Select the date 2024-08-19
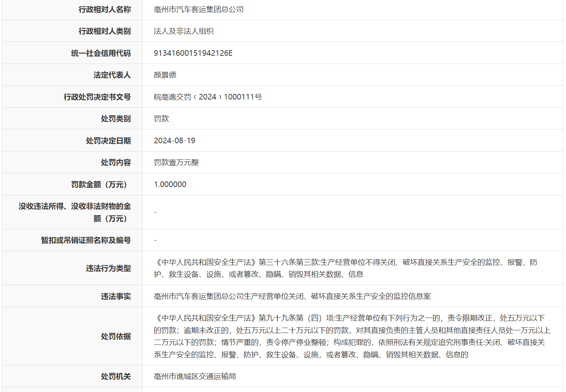 pyautogui.click(x=174, y=141)
